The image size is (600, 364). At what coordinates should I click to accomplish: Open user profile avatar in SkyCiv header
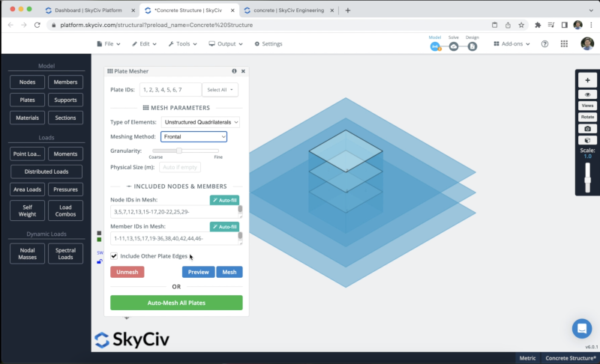click(x=587, y=43)
